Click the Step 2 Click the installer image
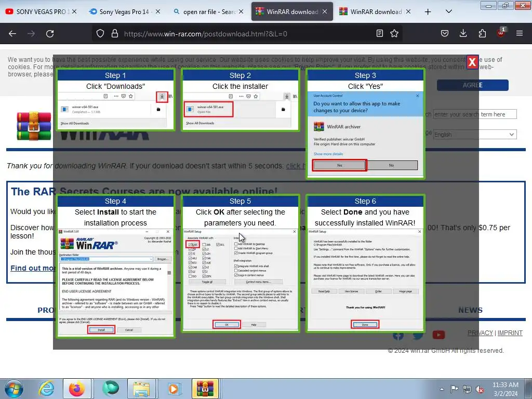 (x=241, y=99)
